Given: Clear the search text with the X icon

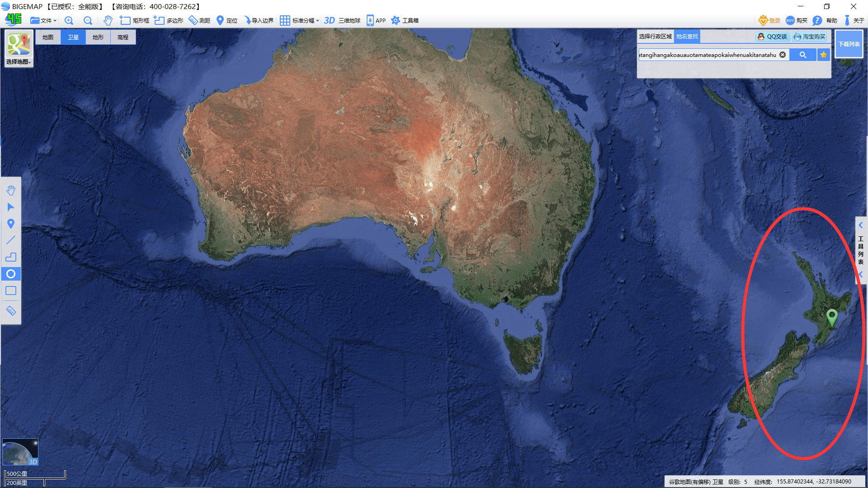Looking at the screenshot, I should [x=783, y=55].
